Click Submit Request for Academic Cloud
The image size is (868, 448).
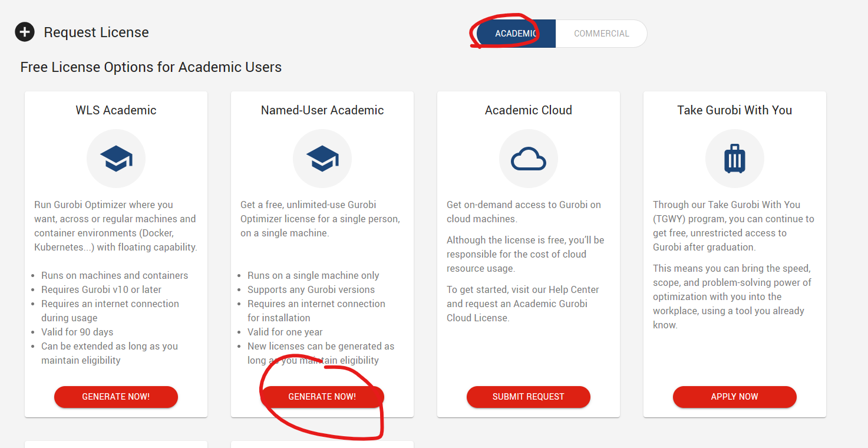pyautogui.click(x=528, y=397)
